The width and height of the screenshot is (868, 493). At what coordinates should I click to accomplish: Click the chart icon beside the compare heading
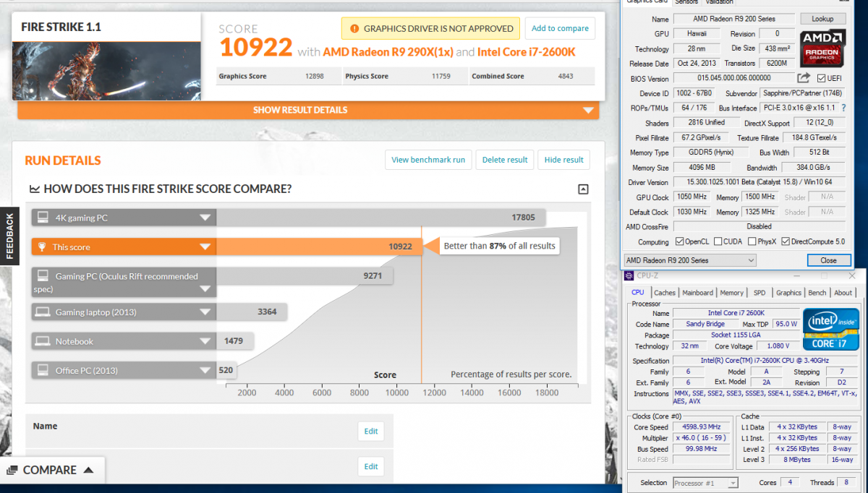tap(34, 189)
